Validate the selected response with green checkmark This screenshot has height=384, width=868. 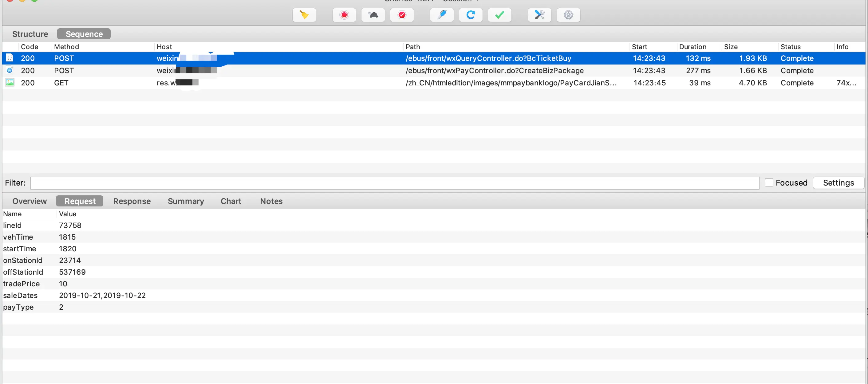pyautogui.click(x=500, y=15)
